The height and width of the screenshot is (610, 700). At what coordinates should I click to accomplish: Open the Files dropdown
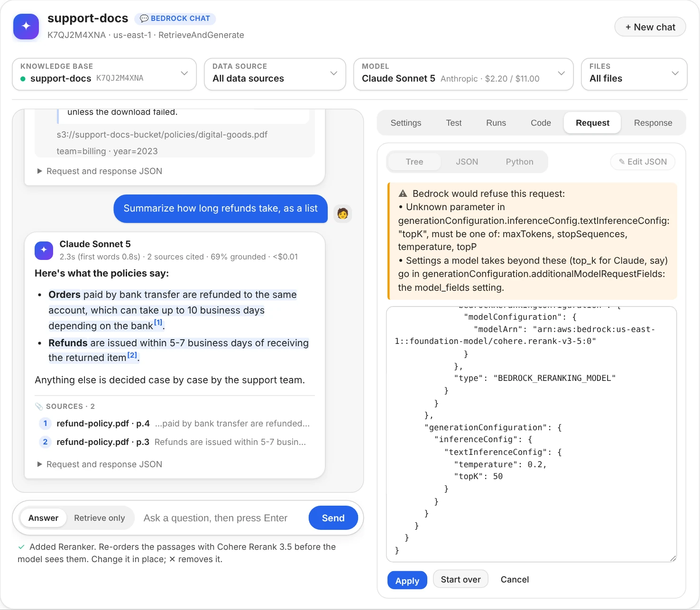[634, 74]
